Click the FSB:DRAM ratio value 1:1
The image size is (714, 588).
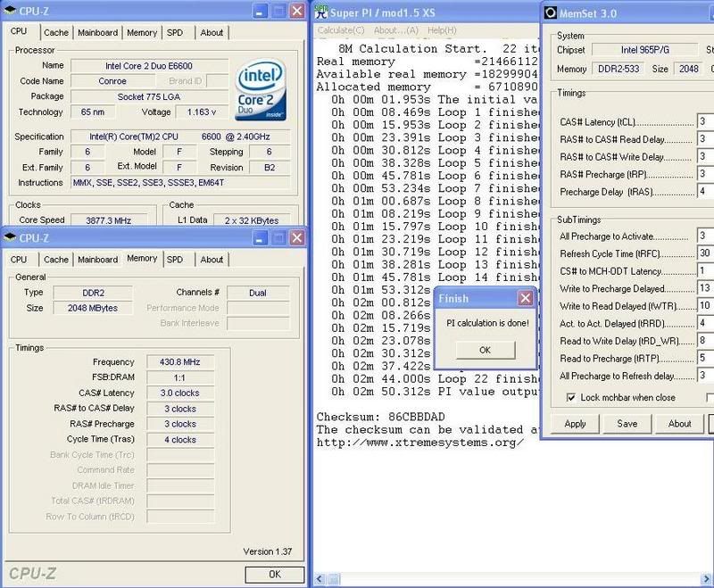coord(180,377)
